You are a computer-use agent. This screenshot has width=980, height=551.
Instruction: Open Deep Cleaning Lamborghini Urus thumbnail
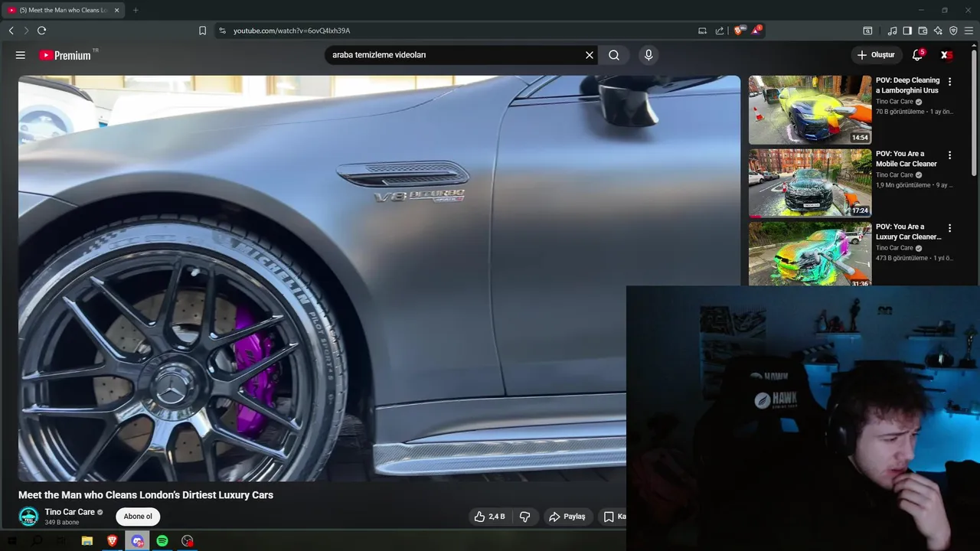[x=810, y=109]
